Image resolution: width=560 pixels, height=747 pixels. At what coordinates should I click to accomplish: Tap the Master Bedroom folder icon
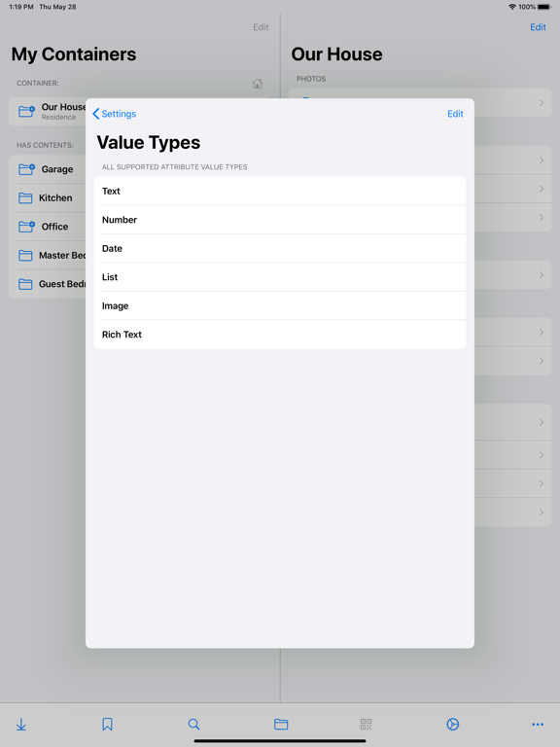pyautogui.click(x=25, y=256)
